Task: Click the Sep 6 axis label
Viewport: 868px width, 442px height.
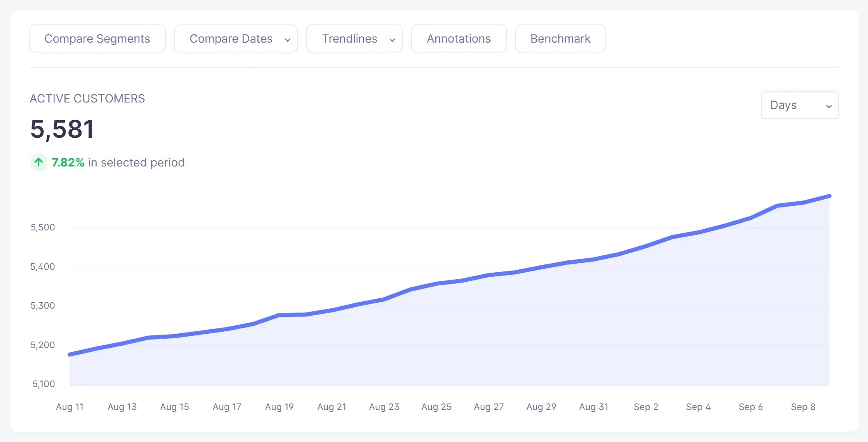Action: tap(751, 407)
